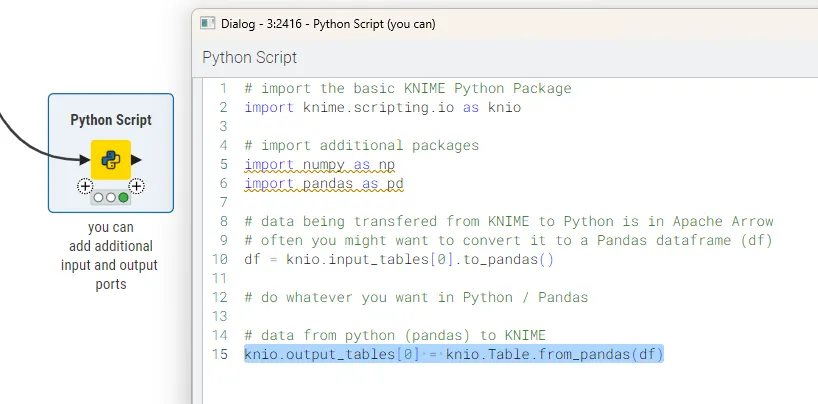This screenshot has width=818, height=404.
Task: Click the "Python Script" dialog heading
Action: pyautogui.click(x=250, y=57)
